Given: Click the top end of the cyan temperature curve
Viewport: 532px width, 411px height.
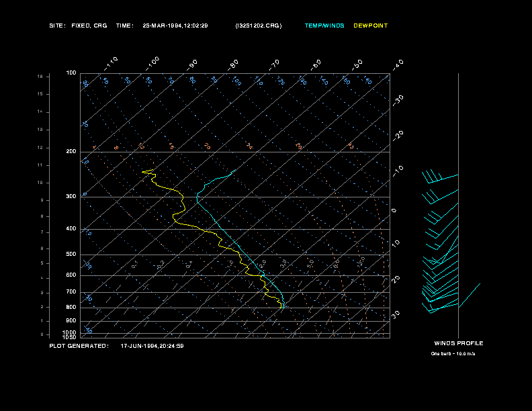Looking at the screenshot, I should coord(235,170).
